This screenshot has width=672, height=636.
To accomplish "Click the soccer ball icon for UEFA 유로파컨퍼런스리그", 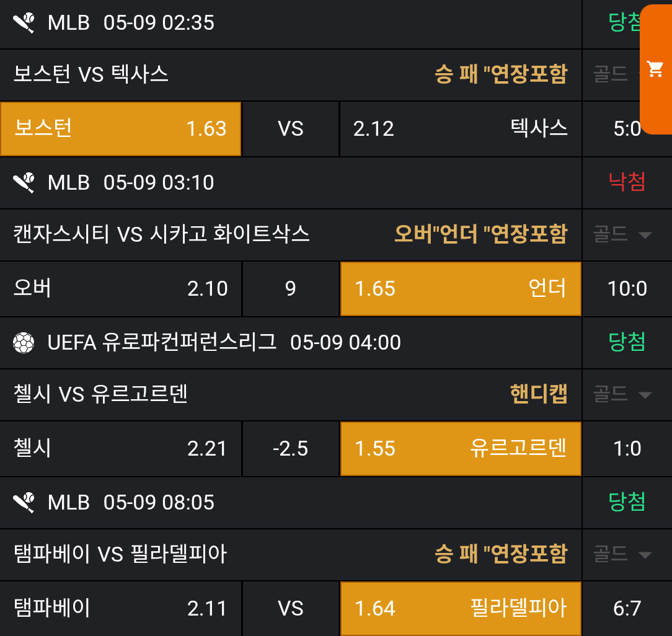I will click(x=24, y=343).
